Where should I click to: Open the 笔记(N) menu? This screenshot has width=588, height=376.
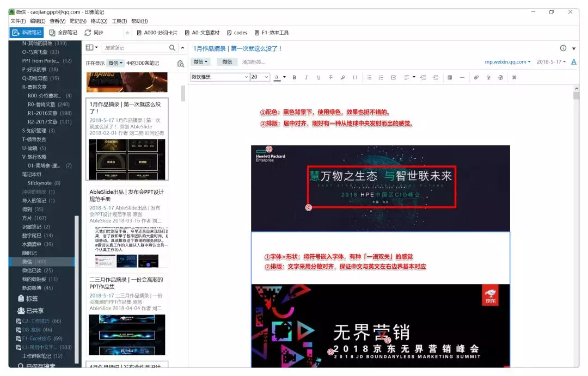(78, 21)
